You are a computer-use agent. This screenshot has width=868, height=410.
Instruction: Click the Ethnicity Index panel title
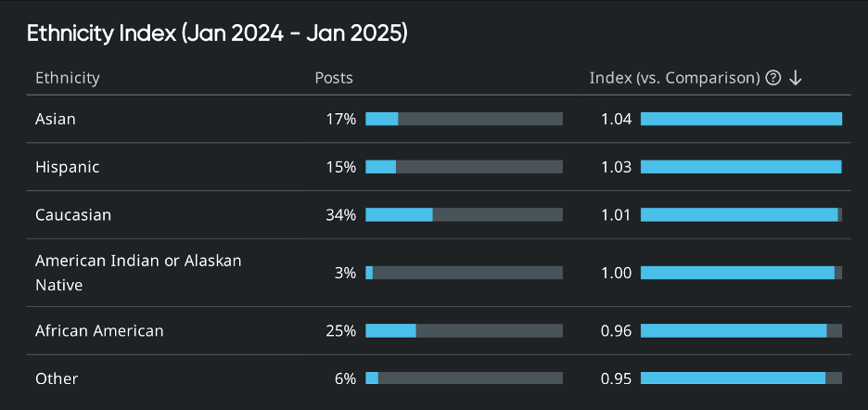217,33
